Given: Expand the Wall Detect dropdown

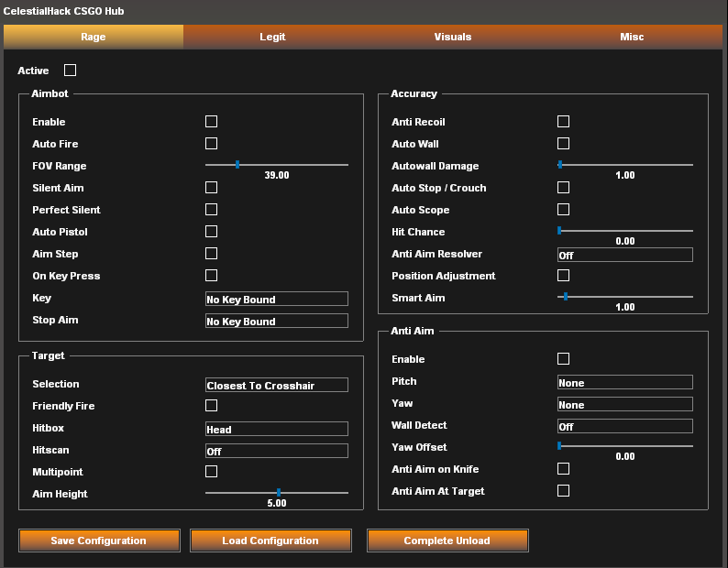Looking at the screenshot, I should pyautogui.click(x=625, y=426).
